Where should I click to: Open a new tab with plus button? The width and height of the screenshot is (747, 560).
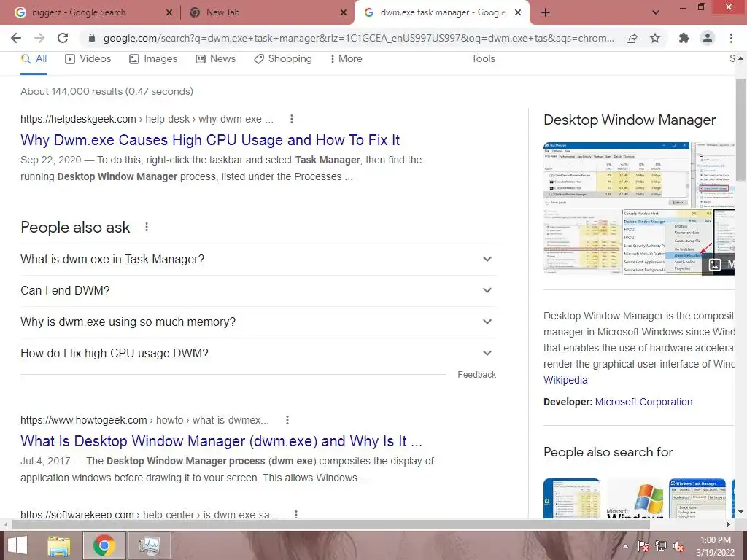[546, 12]
